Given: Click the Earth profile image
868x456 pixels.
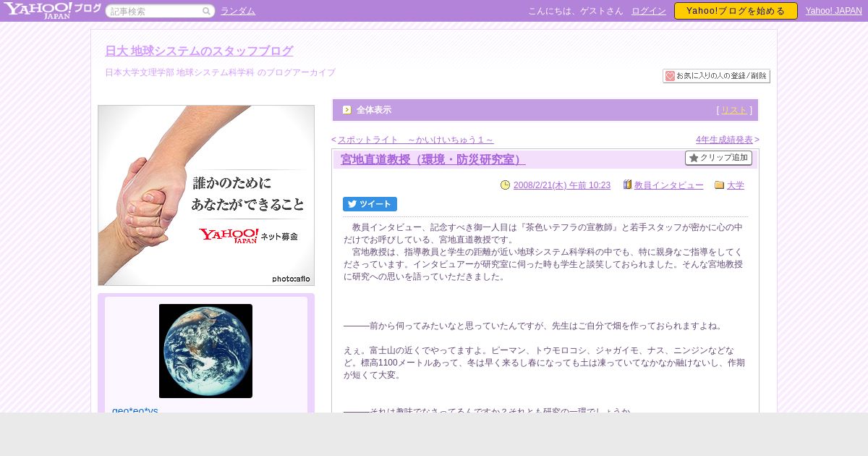Looking at the screenshot, I should (x=205, y=351).
